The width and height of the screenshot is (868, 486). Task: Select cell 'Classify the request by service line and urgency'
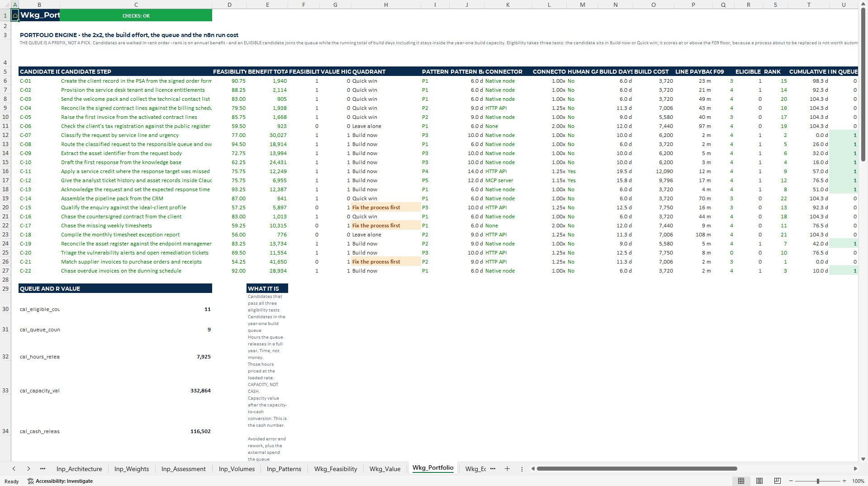(x=136, y=135)
